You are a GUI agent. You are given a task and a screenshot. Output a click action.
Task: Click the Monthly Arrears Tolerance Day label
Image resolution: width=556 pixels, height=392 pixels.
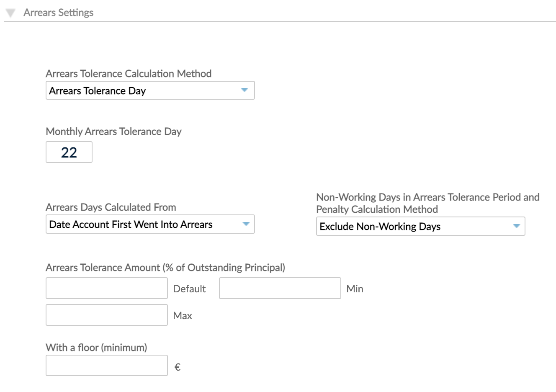[113, 132]
